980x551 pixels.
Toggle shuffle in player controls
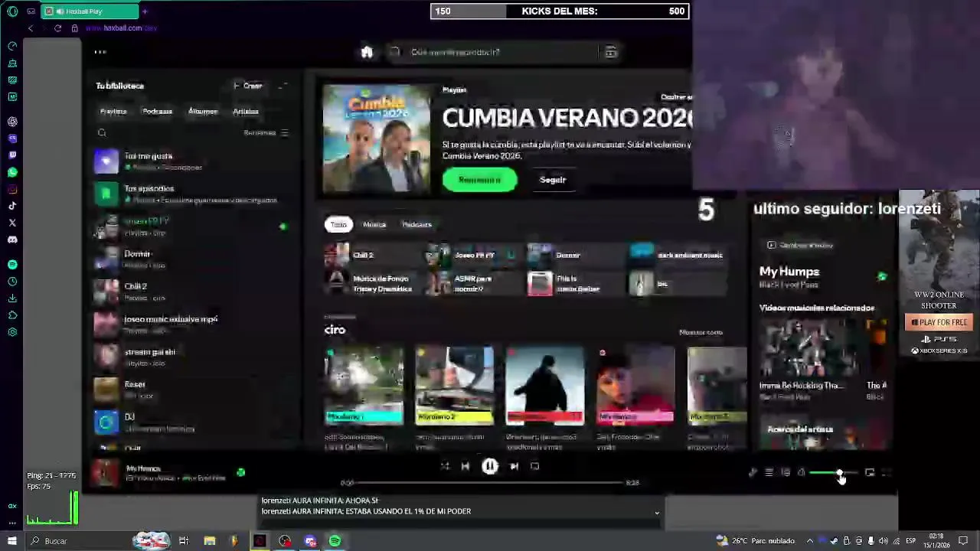pos(445,466)
